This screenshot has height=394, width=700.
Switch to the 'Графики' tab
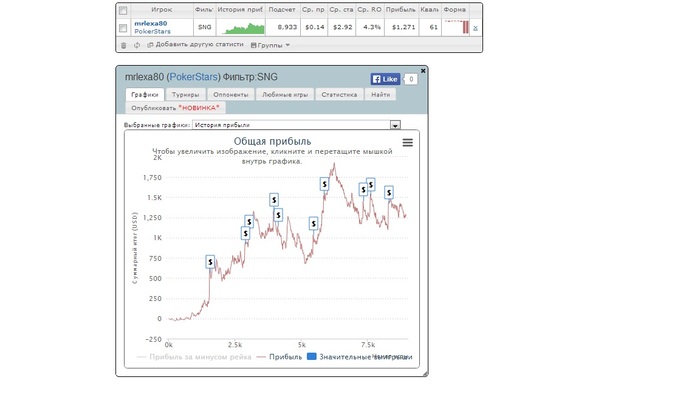pos(145,95)
